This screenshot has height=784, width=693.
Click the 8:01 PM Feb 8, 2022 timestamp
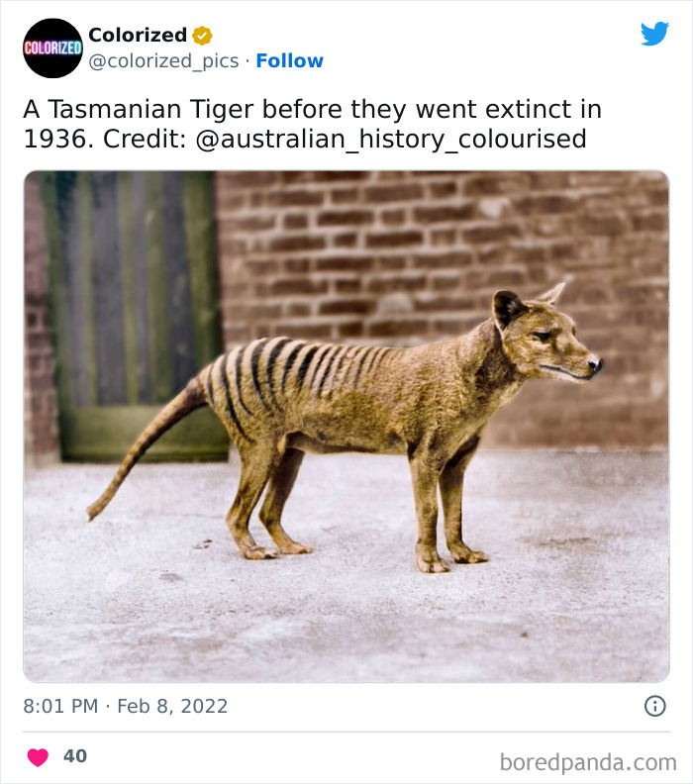[x=126, y=706]
